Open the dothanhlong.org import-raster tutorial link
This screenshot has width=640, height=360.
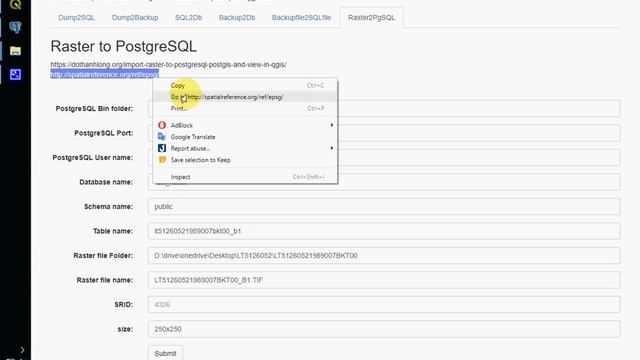[x=168, y=64]
